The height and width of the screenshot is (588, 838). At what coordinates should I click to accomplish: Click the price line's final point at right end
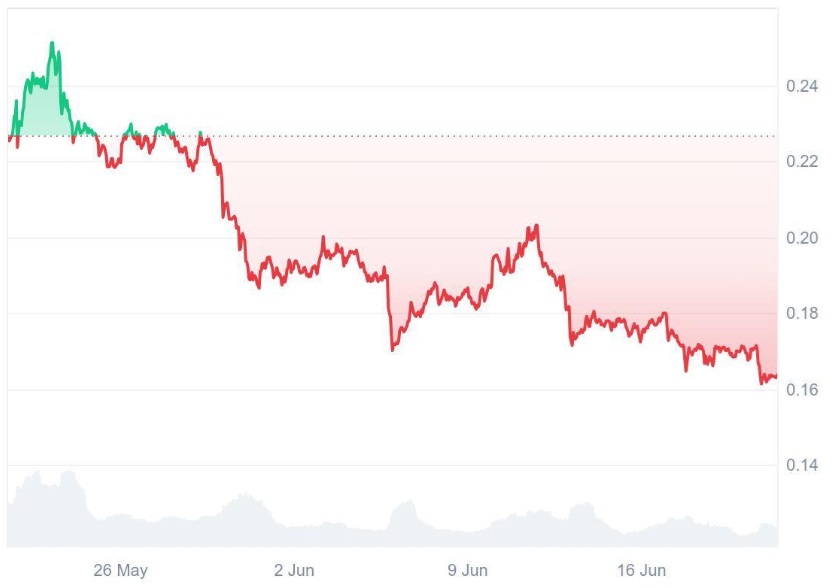[x=776, y=376]
